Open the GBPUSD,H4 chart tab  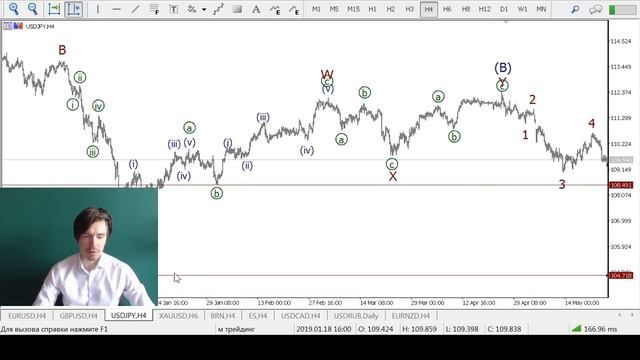click(78, 316)
